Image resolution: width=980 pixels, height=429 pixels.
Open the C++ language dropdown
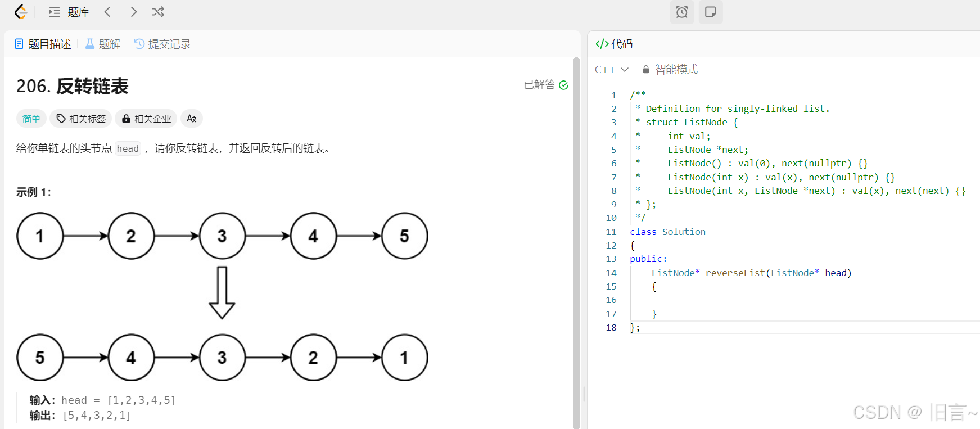pyautogui.click(x=612, y=70)
